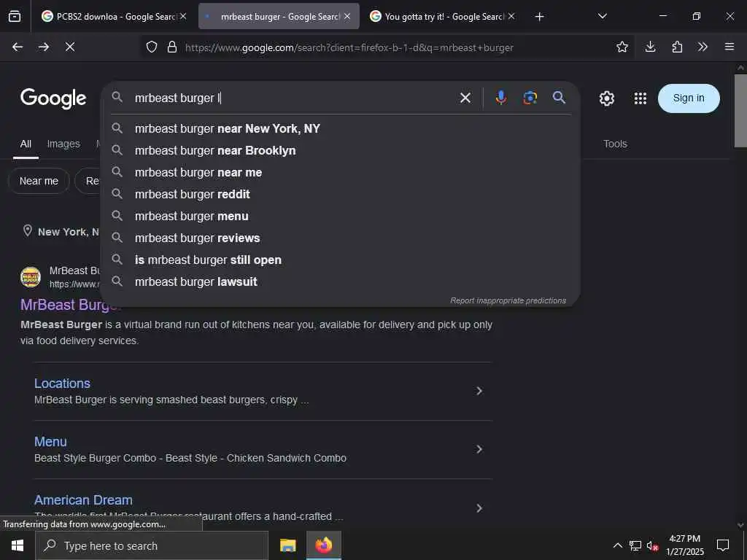This screenshot has height=560, width=747.
Task: Choose suggestion near New York, NY
Action: [341, 128]
